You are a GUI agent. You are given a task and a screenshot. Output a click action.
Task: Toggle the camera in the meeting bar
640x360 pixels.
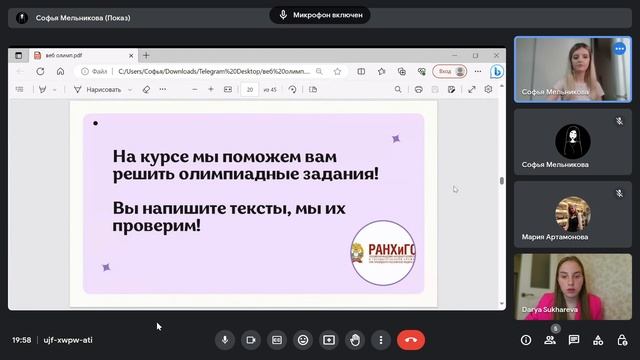(x=251, y=340)
